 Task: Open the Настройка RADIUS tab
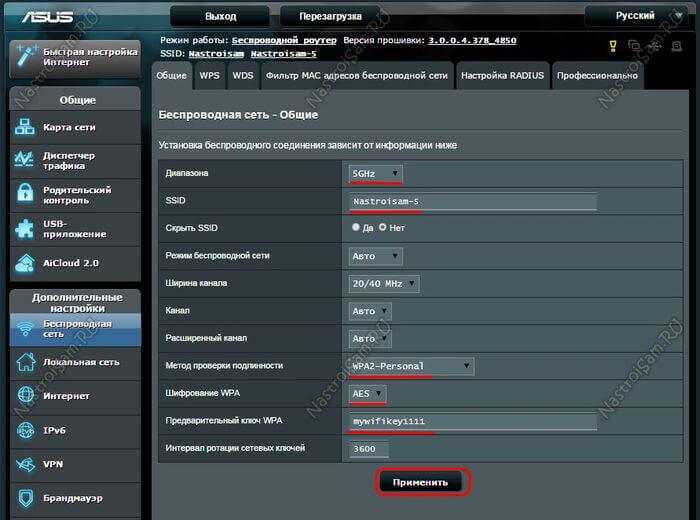(x=502, y=75)
